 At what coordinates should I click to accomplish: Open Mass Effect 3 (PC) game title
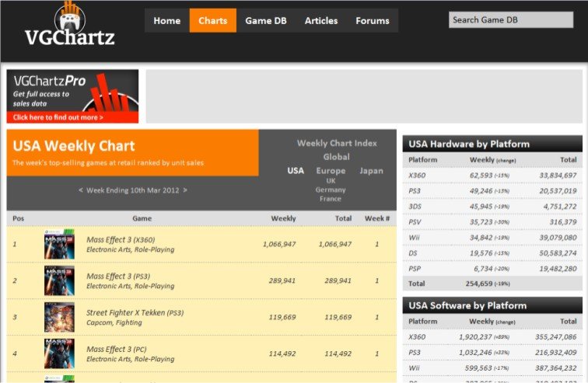(x=116, y=350)
